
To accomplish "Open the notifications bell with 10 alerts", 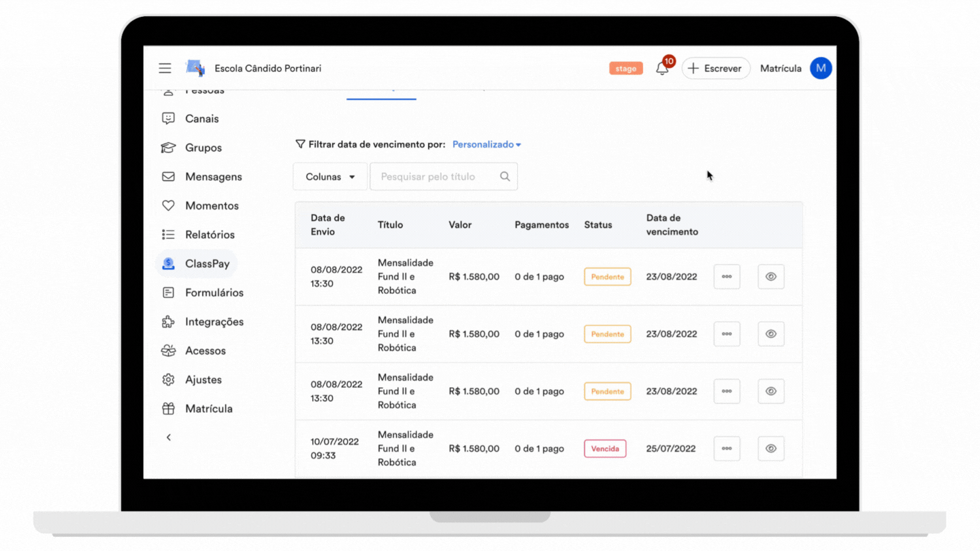I will tap(663, 67).
